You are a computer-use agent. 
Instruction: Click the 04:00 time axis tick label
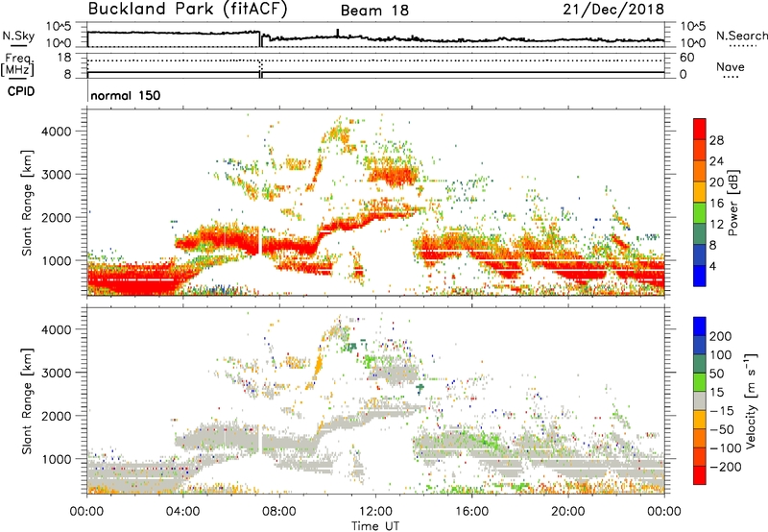point(182,512)
